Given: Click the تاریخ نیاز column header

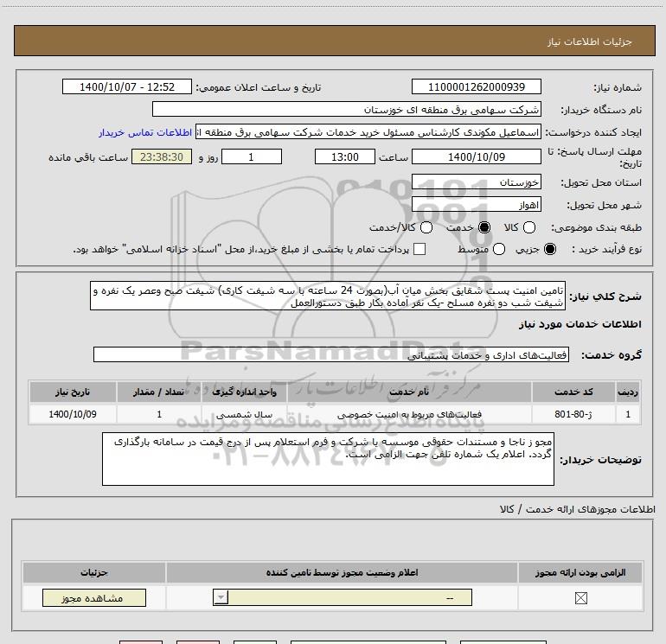Looking at the screenshot, I should [73, 392].
